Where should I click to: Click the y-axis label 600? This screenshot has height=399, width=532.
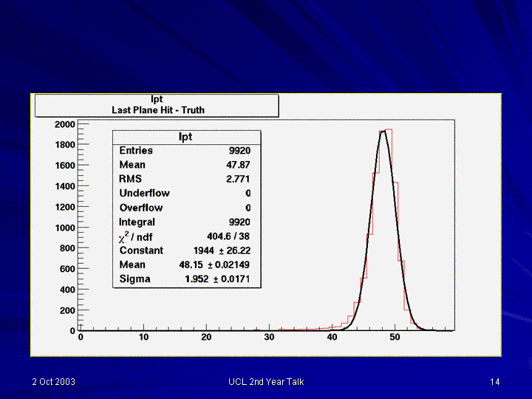tap(67, 269)
